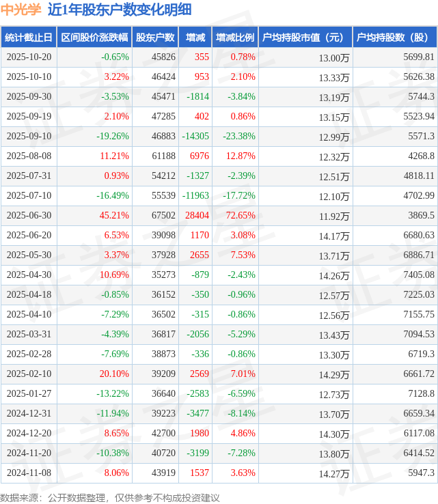Select the 14.30万 average holding value
The height and width of the screenshot is (504, 438).
click(334, 434)
